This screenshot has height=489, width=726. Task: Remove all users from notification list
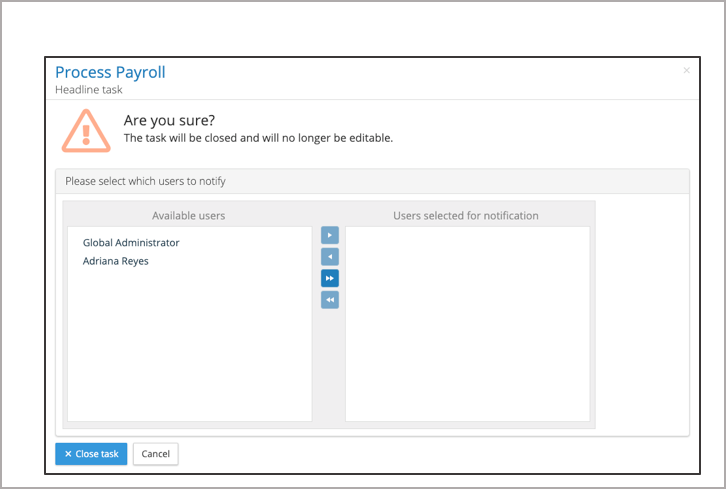point(330,300)
